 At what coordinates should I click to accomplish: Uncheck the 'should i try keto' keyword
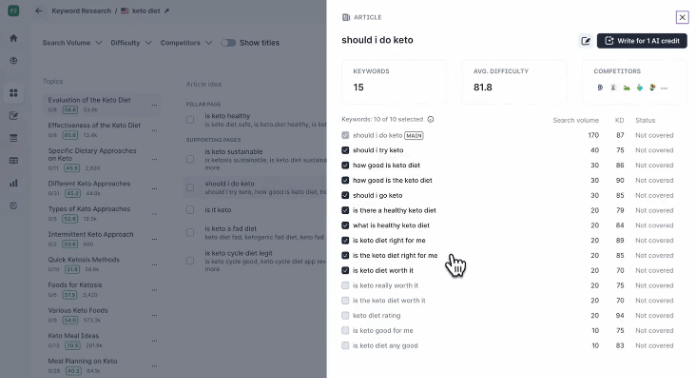tap(345, 150)
